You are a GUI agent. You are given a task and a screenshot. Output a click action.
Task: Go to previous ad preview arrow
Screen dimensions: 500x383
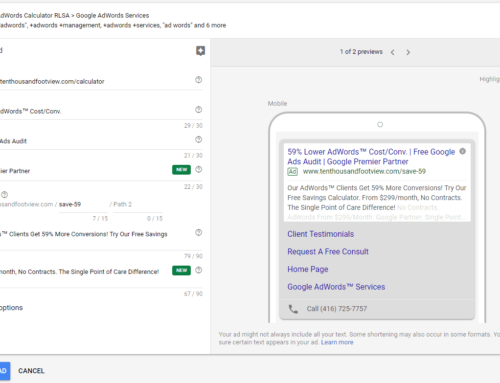click(393, 52)
